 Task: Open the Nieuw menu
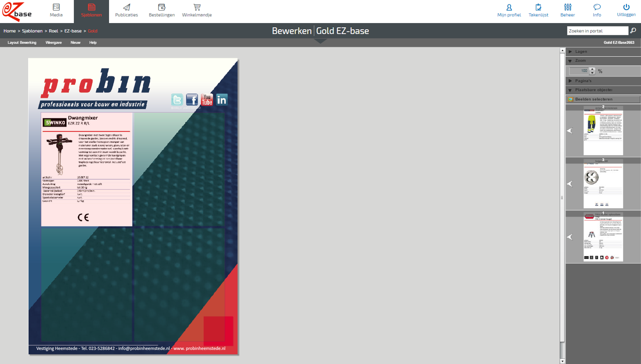tap(75, 43)
